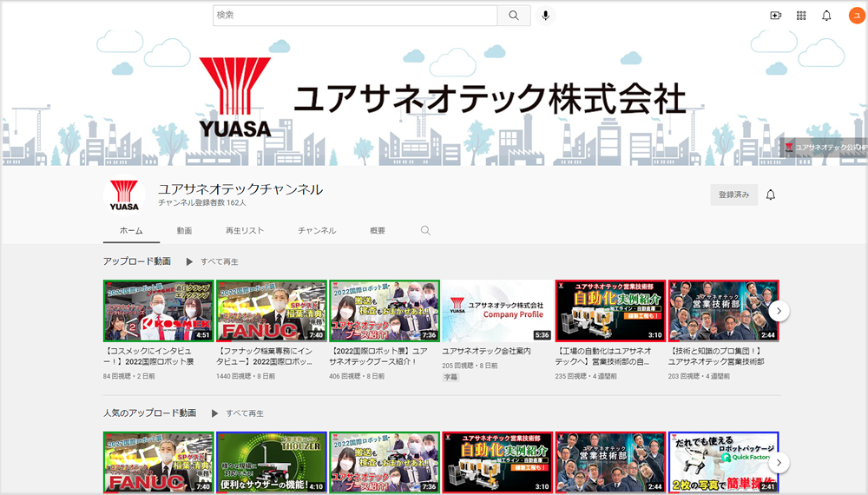Click the YUASA channel avatar
Screen dimensions: 868x495
click(124, 195)
